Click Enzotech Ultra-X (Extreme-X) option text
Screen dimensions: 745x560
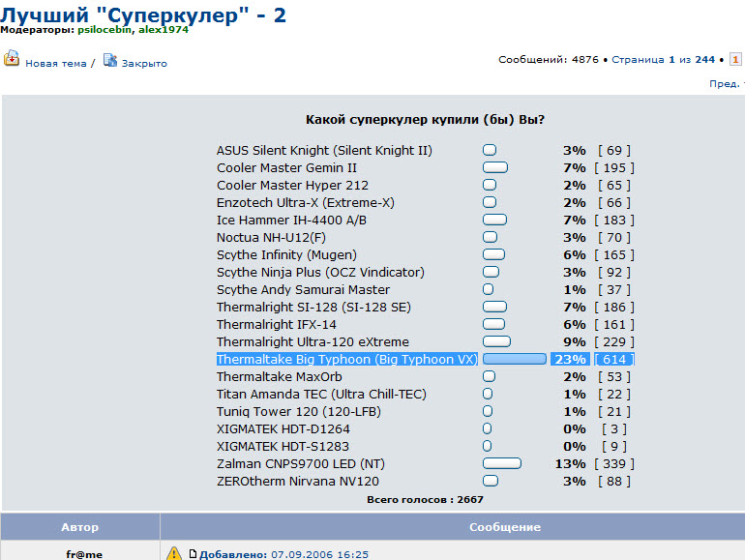pyautogui.click(x=306, y=203)
